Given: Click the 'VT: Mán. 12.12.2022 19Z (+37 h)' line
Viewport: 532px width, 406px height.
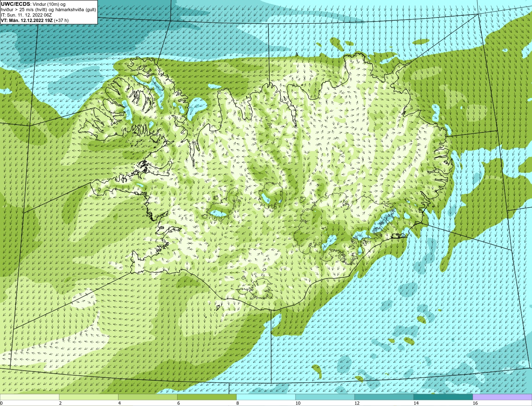Looking at the screenshot, I should pyautogui.click(x=34, y=20).
